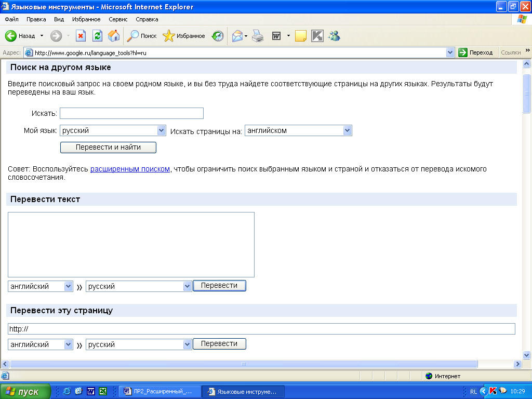
Task: Click Перевести button for page translation
Action: coord(219,344)
